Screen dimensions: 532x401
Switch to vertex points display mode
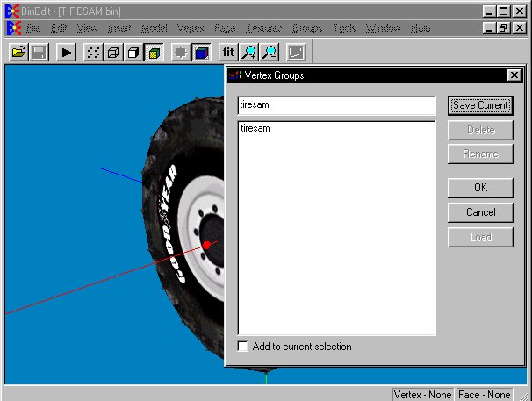click(x=92, y=53)
